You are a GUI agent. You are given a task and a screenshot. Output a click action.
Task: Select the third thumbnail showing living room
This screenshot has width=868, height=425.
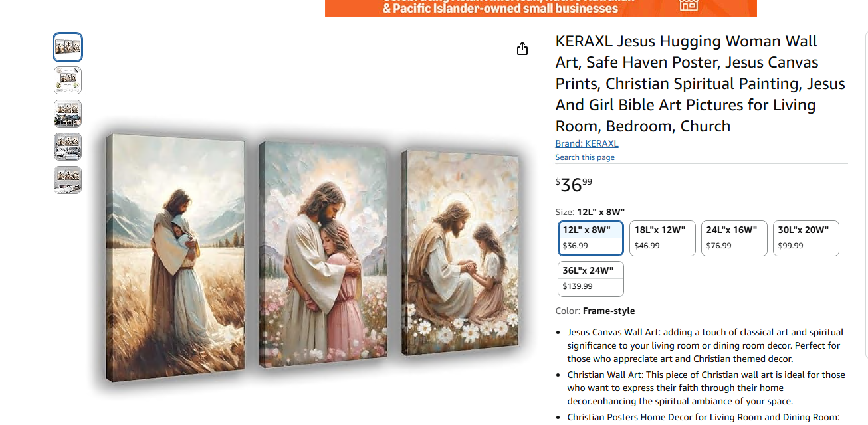(x=68, y=114)
